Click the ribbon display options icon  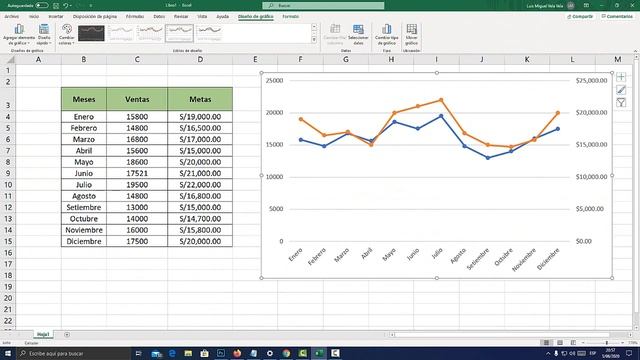pos(586,6)
